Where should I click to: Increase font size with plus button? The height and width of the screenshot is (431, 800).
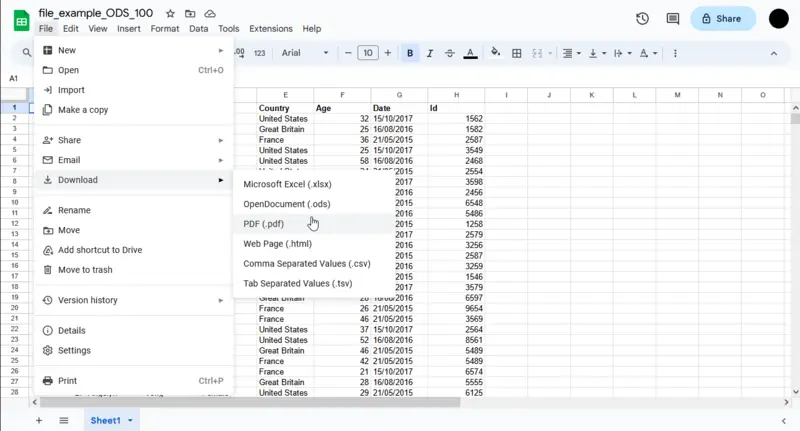pyautogui.click(x=388, y=53)
